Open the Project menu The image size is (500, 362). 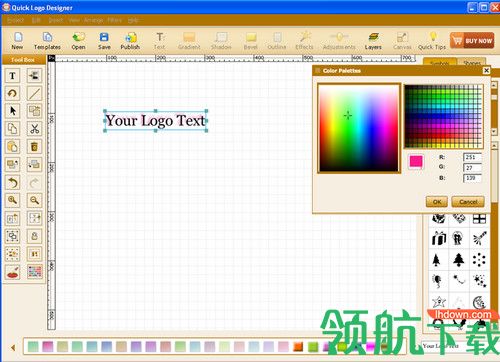click(15, 20)
